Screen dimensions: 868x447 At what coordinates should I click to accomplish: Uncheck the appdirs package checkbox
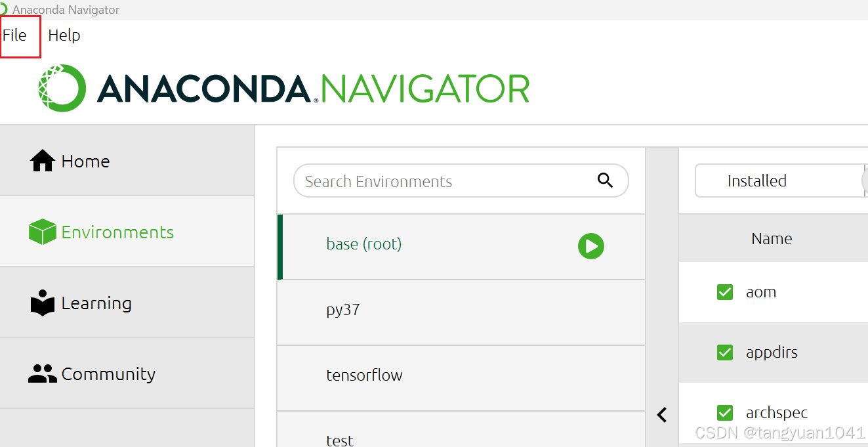click(x=724, y=352)
